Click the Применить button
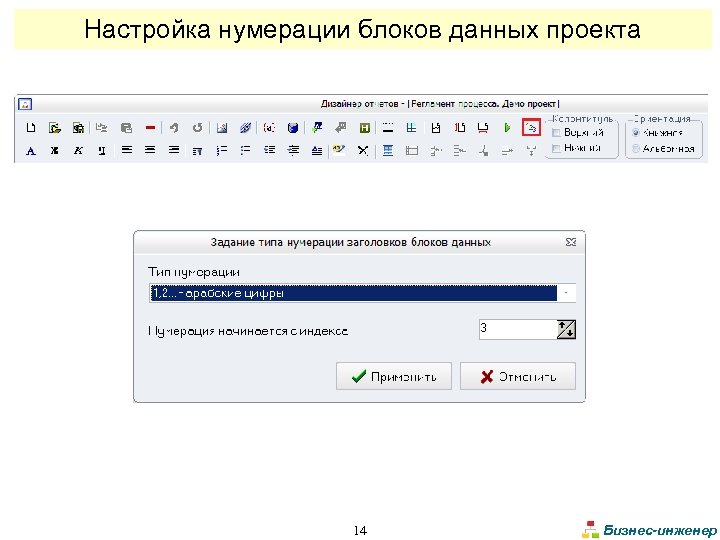The width and height of the screenshot is (720, 540). click(394, 377)
